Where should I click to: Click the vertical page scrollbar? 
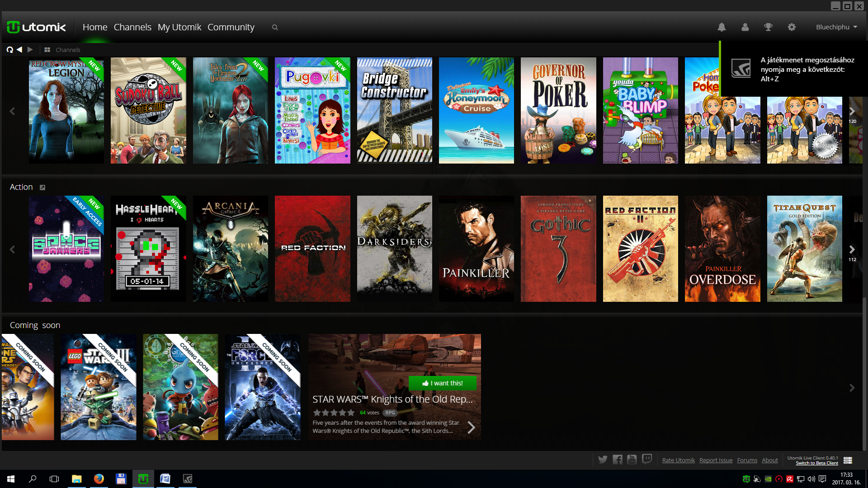tap(865, 374)
